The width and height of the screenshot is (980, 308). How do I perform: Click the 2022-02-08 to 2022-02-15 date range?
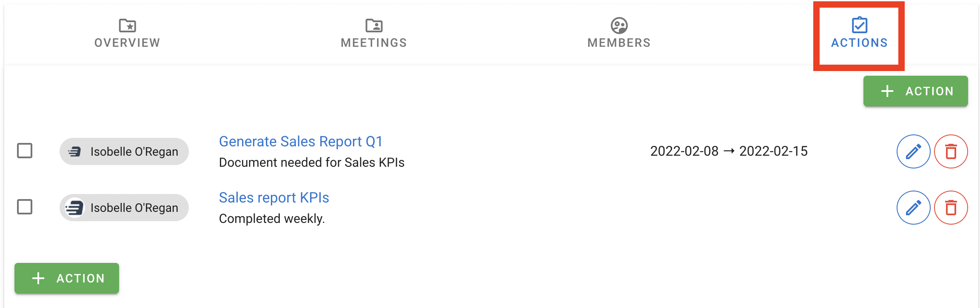(x=729, y=151)
